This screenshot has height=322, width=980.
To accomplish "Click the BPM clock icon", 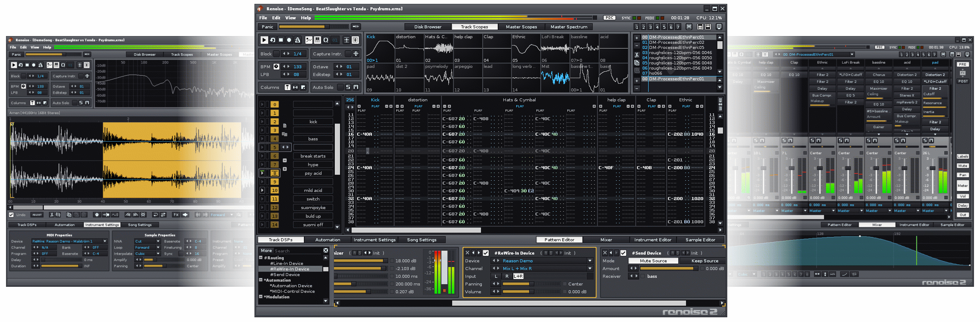I will click(276, 67).
